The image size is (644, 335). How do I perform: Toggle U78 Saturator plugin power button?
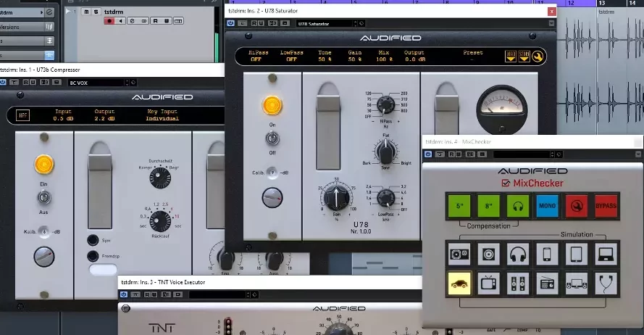pyautogui.click(x=231, y=23)
